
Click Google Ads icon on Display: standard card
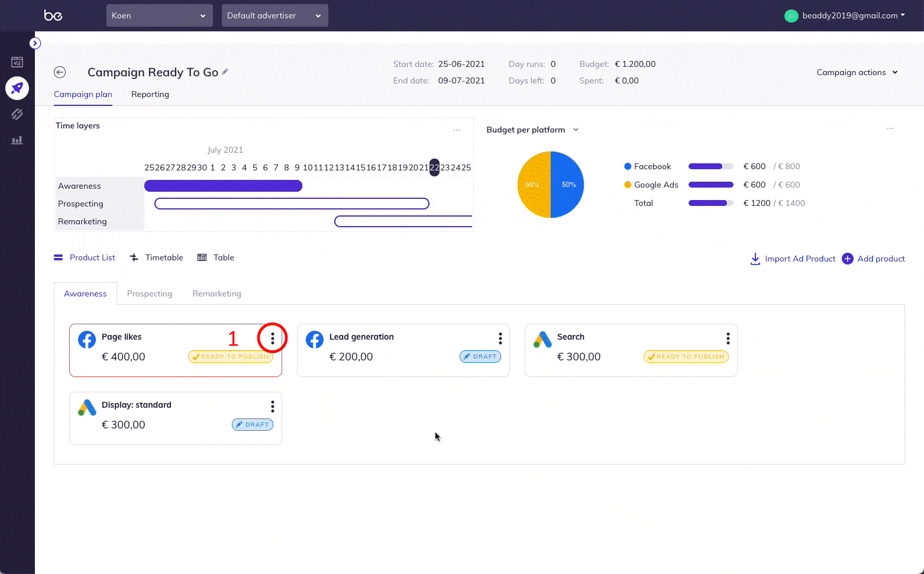coord(87,408)
